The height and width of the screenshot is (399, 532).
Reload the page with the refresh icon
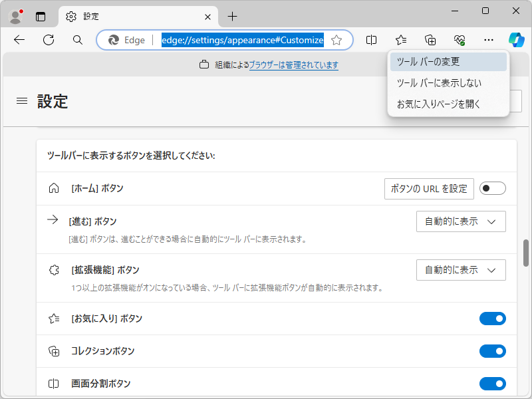(x=48, y=40)
